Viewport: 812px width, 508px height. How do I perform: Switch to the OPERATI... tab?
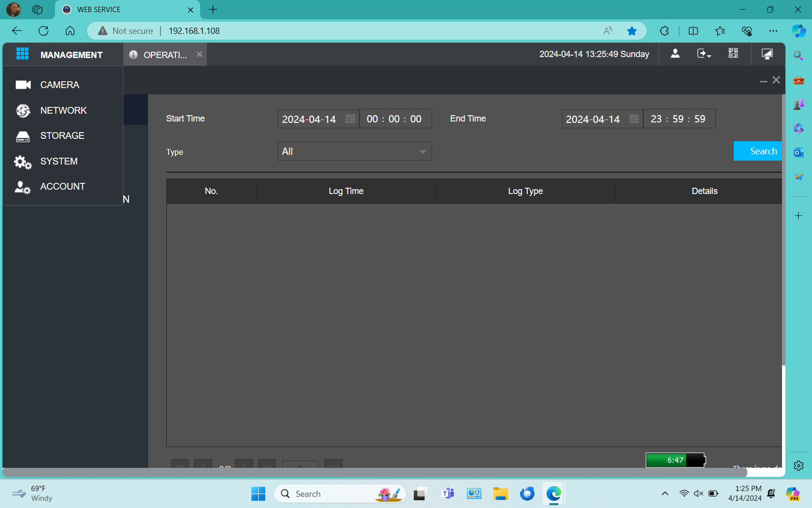(x=164, y=55)
